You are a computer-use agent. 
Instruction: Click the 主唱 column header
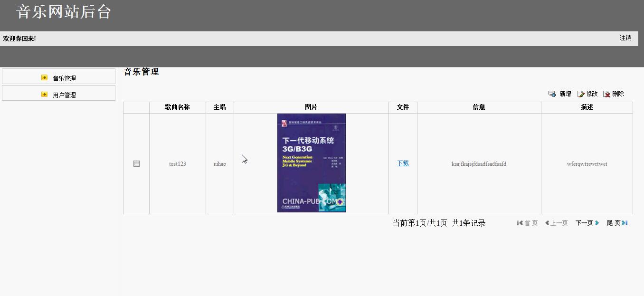coord(219,107)
